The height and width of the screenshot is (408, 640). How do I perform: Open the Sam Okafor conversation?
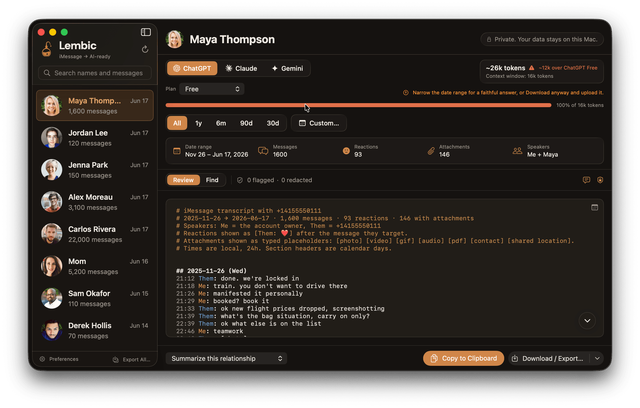pos(95,298)
